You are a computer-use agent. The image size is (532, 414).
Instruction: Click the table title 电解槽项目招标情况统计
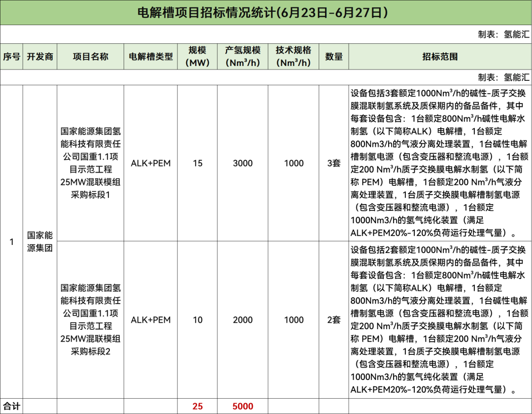click(x=263, y=13)
